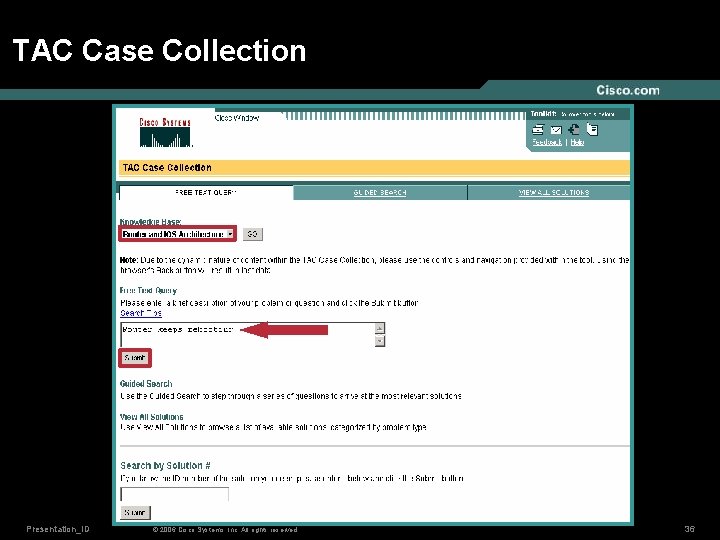Image resolution: width=720 pixels, height=540 pixels.
Task: Click the GO button beside Knowledge Base
Action: pos(252,234)
